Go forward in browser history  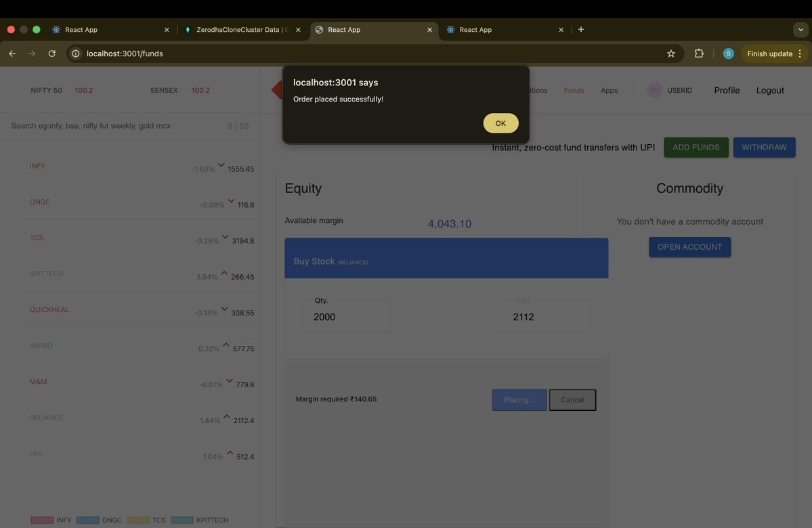(x=32, y=53)
